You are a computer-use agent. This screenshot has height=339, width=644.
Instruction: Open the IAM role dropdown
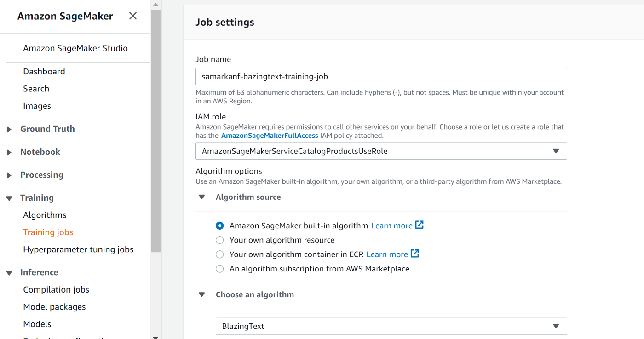381,151
